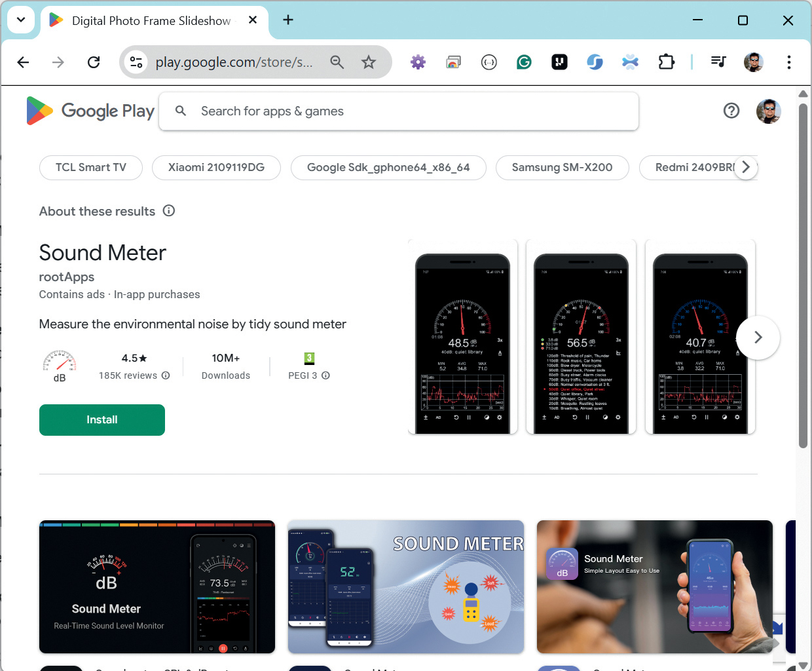The image size is (812, 671).
Task: Go back to the previous page
Action: [x=23, y=62]
